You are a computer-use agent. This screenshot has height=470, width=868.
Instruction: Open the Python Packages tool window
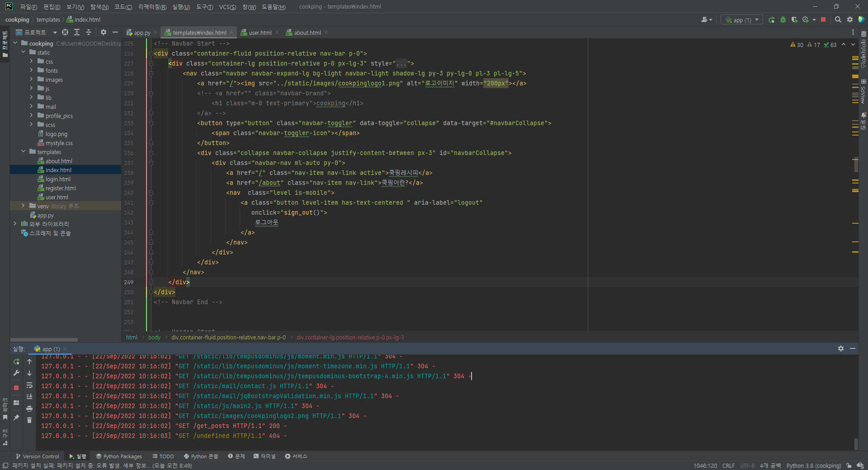119,456
